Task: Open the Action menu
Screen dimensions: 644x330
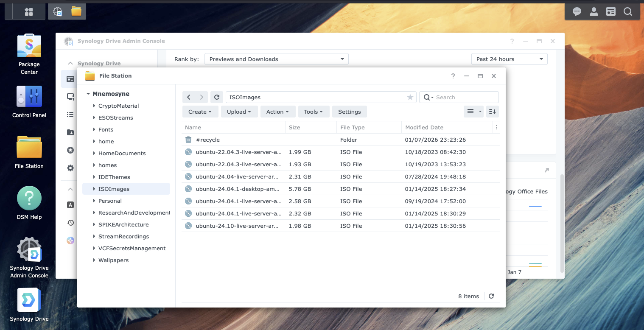Action: 277,112
